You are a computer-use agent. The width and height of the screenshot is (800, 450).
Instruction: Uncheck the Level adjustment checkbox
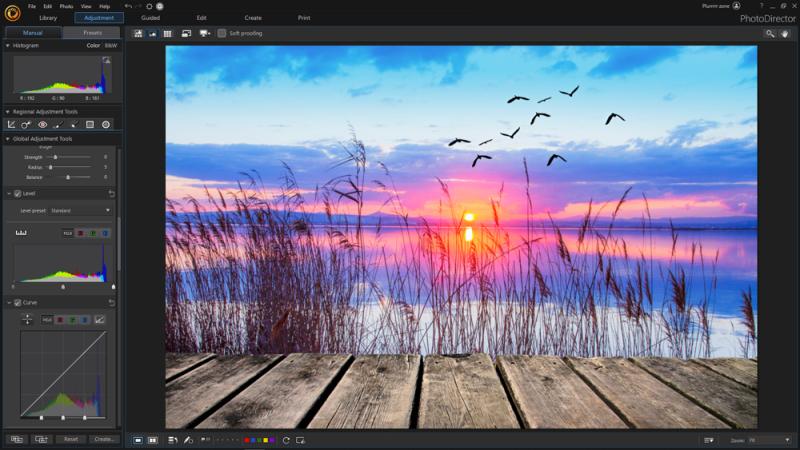tap(17, 193)
